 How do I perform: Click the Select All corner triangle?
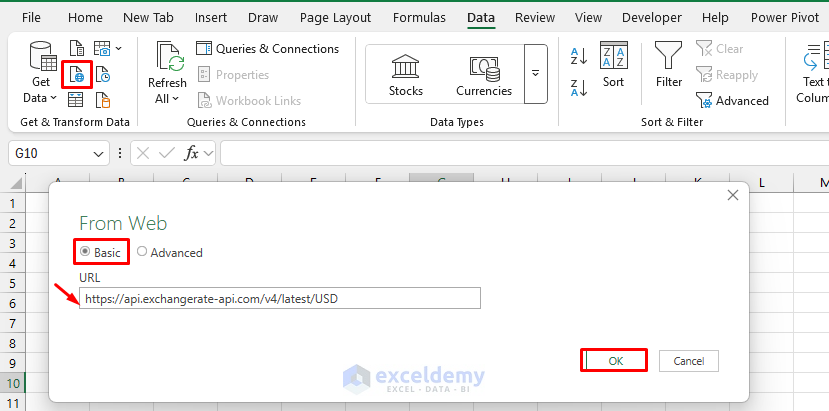[x=16, y=184]
